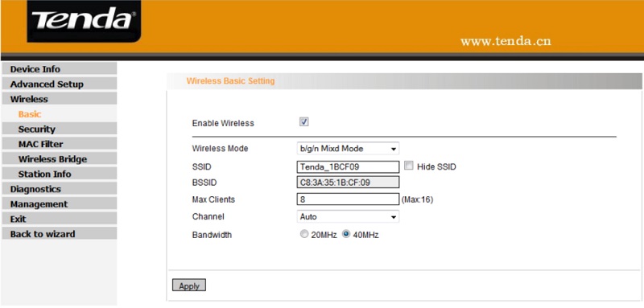Click the Apply button
This screenshot has height=308, width=644.
pos(189,285)
